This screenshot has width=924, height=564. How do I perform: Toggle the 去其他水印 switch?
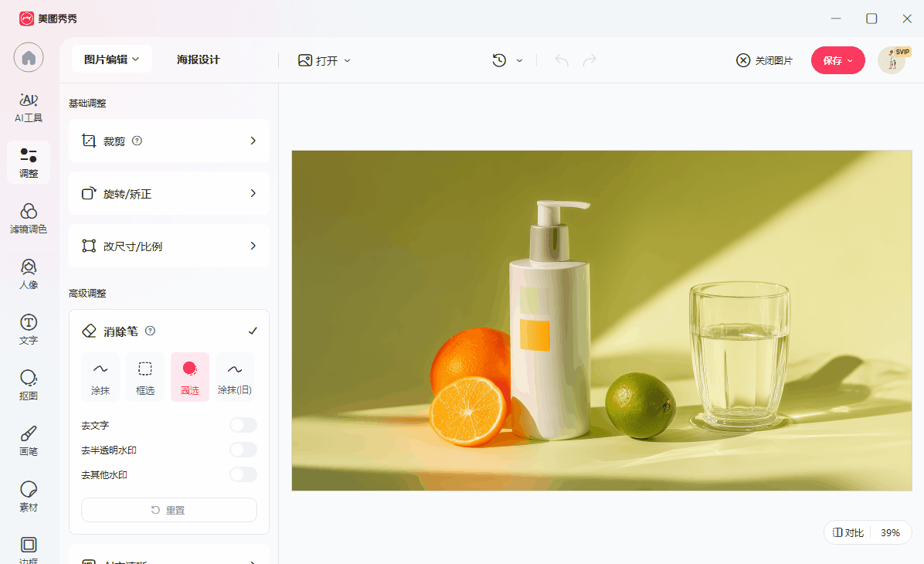tap(243, 474)
